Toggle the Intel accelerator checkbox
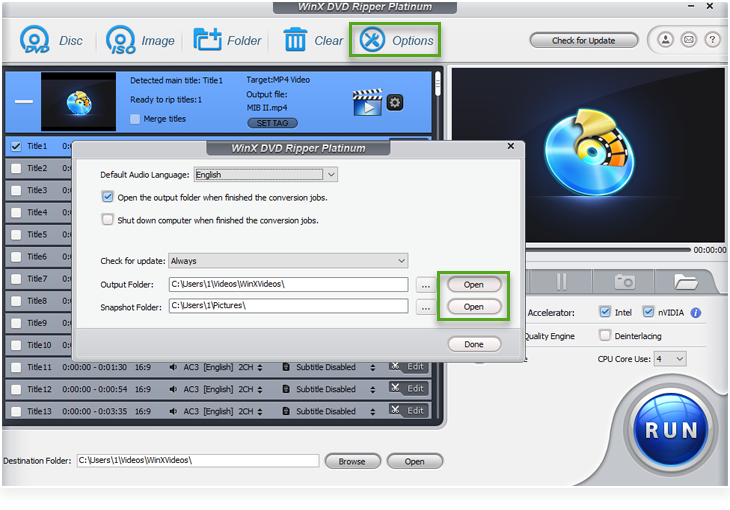Screen dimensions: 730x510 tap(605, 312)
